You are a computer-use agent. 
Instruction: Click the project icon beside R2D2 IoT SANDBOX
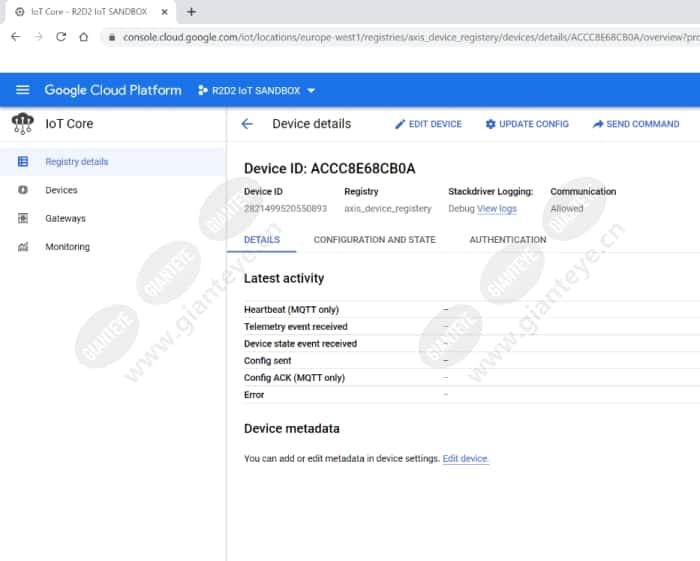(203, 90)
